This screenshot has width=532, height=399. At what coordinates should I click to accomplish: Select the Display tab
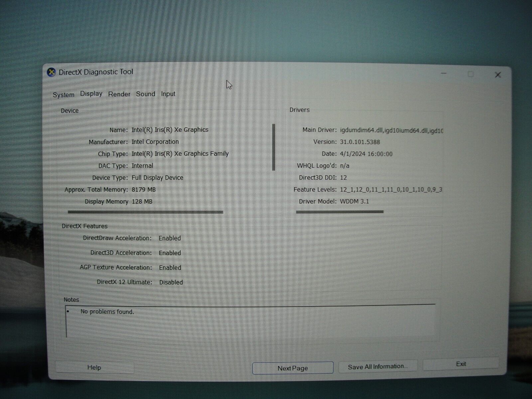coord(91,94)
